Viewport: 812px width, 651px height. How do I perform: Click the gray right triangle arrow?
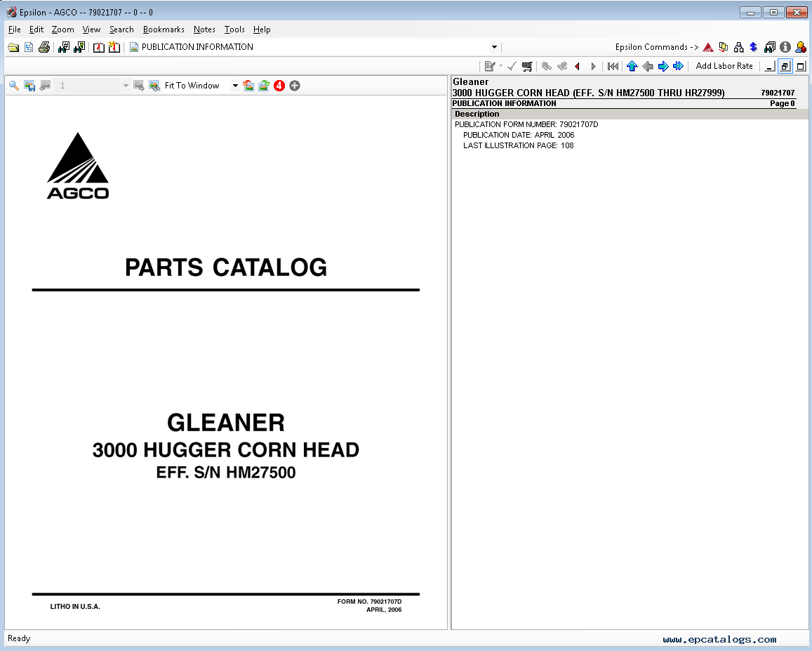click(x=594, y=66)
